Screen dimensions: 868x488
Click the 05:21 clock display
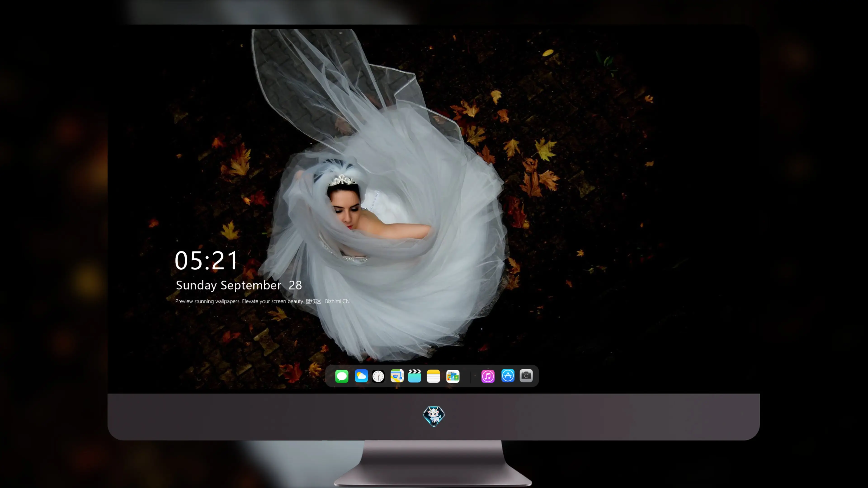pyautogui.click(x=206, y=261)
